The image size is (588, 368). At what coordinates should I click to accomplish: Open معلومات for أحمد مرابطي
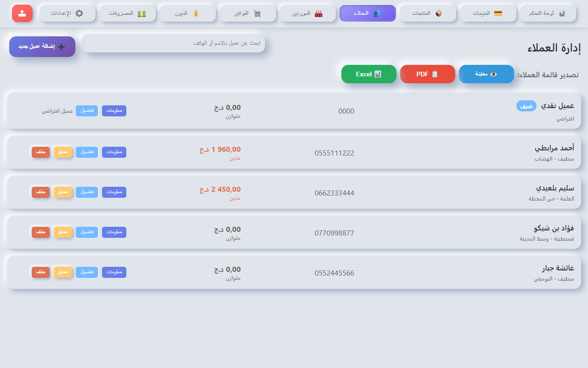pos(114,152)
